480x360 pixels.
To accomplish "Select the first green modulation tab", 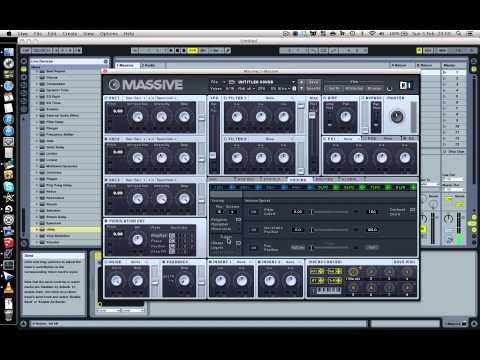I will click(x=326, y=188).
